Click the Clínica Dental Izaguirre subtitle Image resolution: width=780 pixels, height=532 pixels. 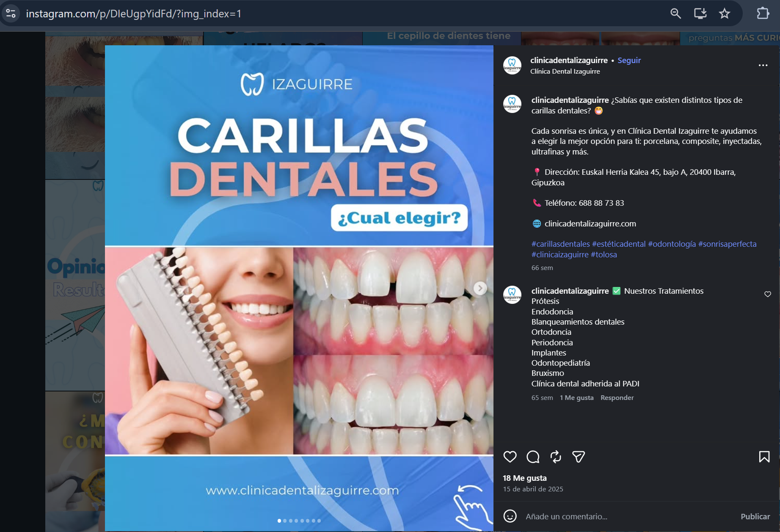[x=565, y=72]
